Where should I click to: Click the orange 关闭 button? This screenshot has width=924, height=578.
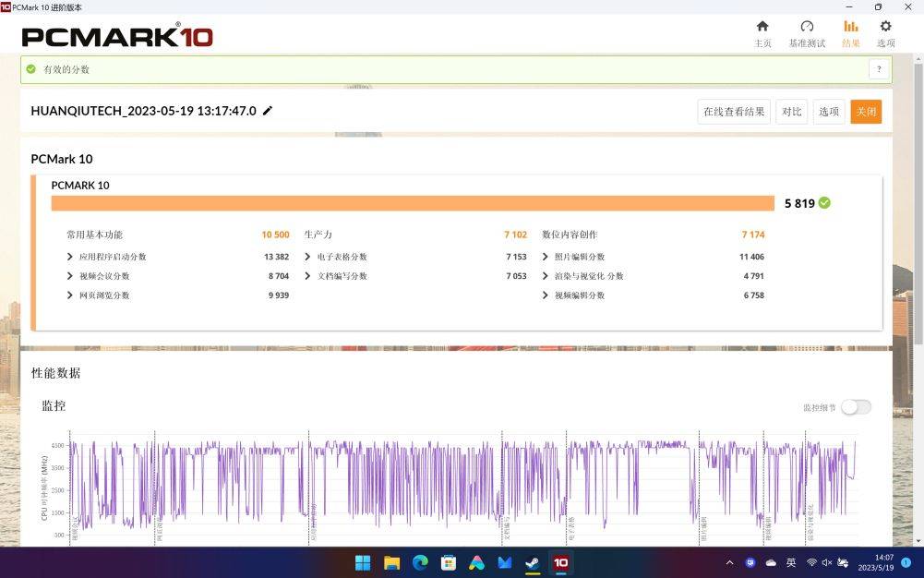point(866,112)
